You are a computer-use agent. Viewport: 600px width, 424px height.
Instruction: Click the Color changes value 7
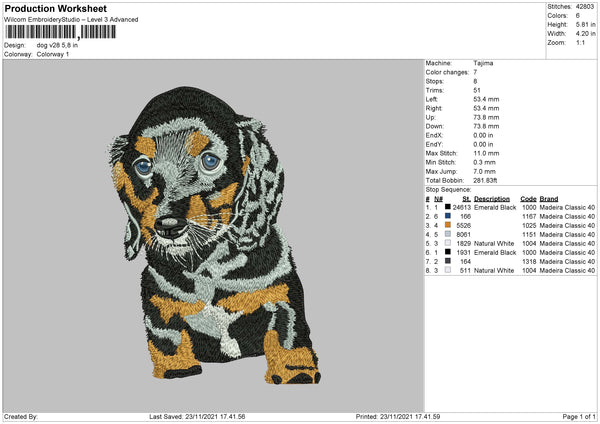click(475, 72)
